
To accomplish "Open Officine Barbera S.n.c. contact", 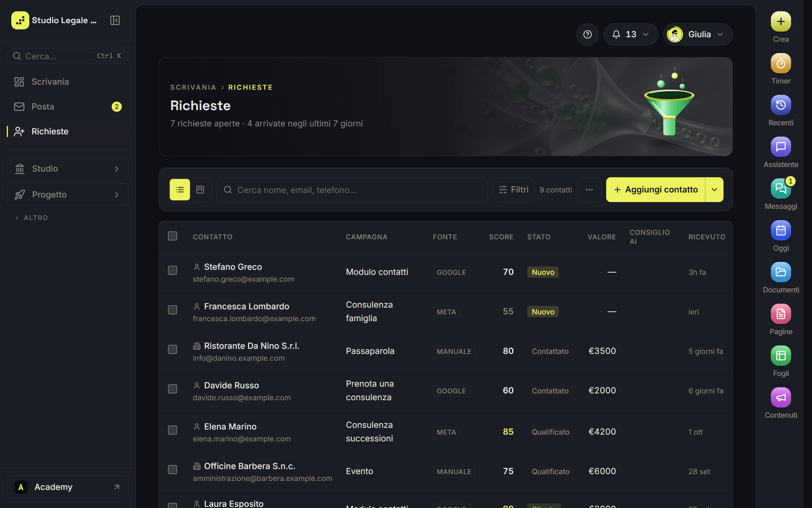I will (250, 466).
